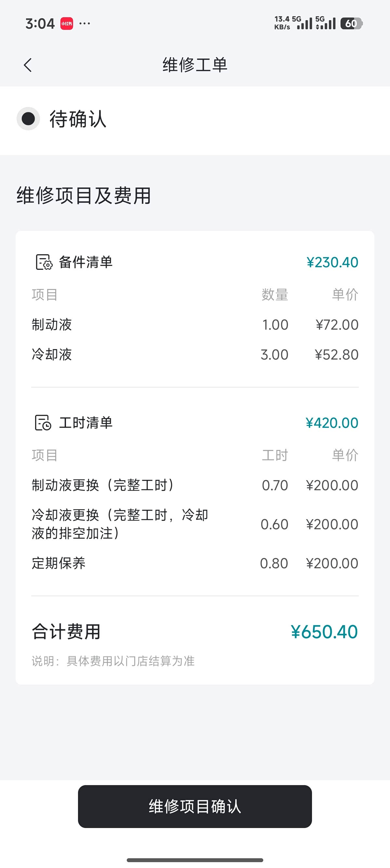Tap the total cost ¥650.40
Image resolution: width=390 pixels, height=868 pixels.
click(x=324, y=632)
